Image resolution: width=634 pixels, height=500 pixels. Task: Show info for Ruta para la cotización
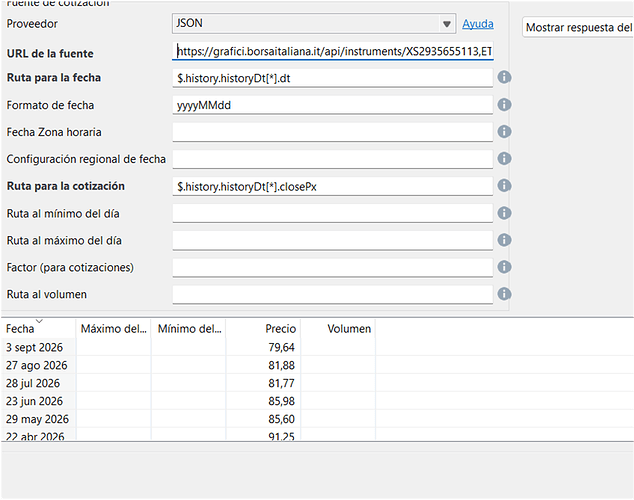click(x=504, y=186)
